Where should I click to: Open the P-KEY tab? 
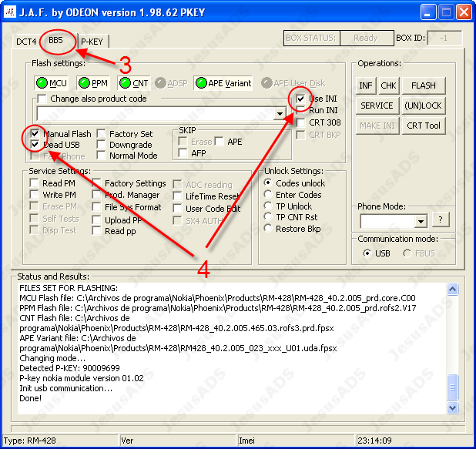coord(92,42)
